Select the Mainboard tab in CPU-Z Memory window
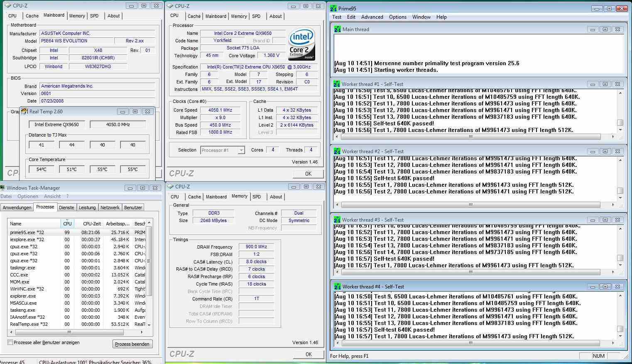This screenshot has width=632, height=364. pos(216,197)
